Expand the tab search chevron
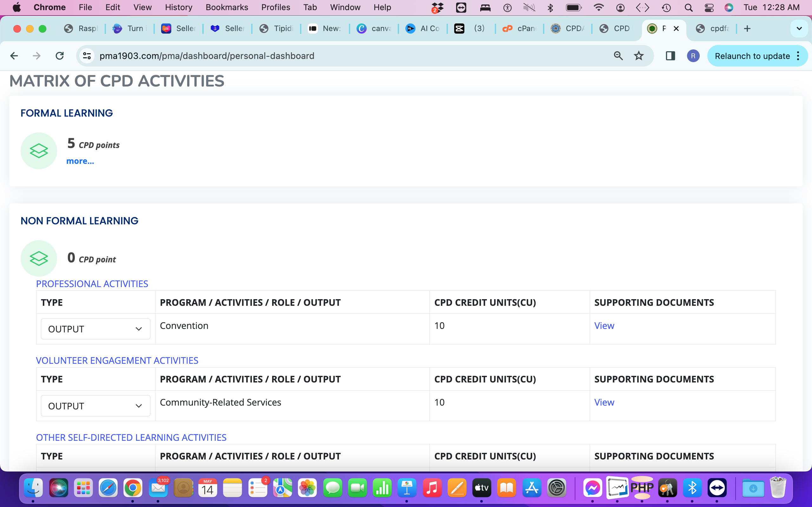Screen dimensions: 812x507 tap(799, 29)
